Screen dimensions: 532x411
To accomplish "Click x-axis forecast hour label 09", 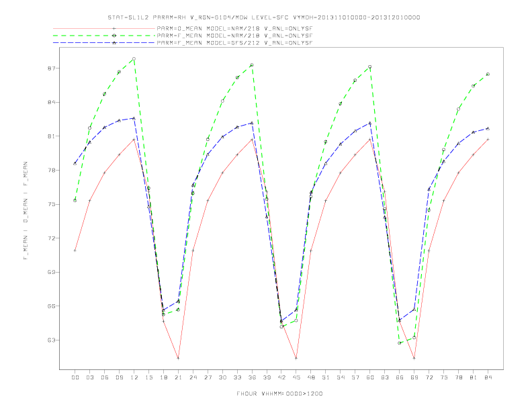I will [x=119, y=377].
